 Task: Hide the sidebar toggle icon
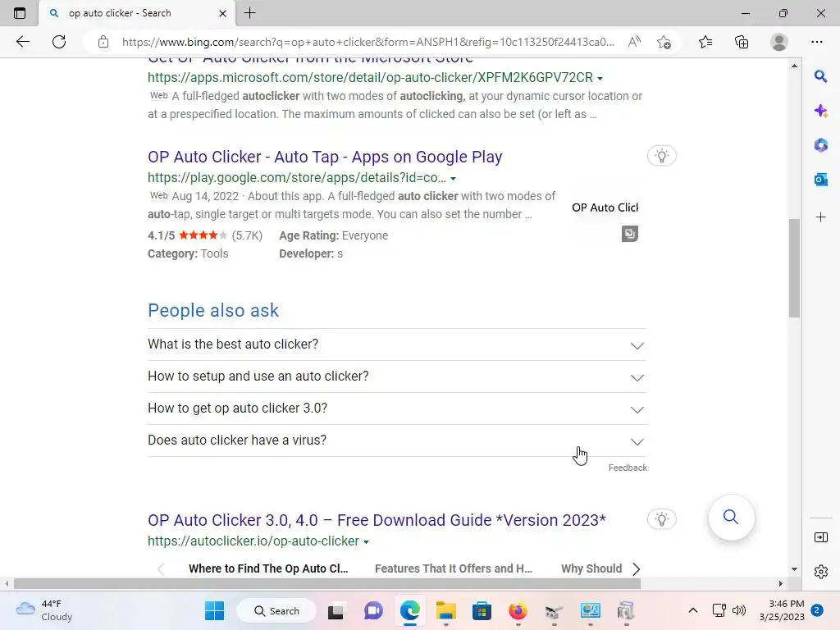click(820, 537)
